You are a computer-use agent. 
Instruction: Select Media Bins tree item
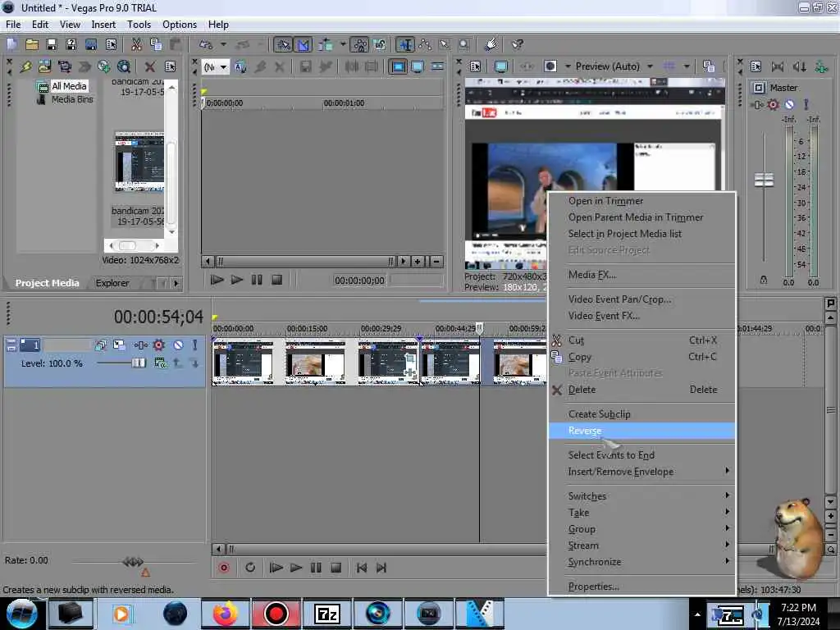click(x=72, y=99)
